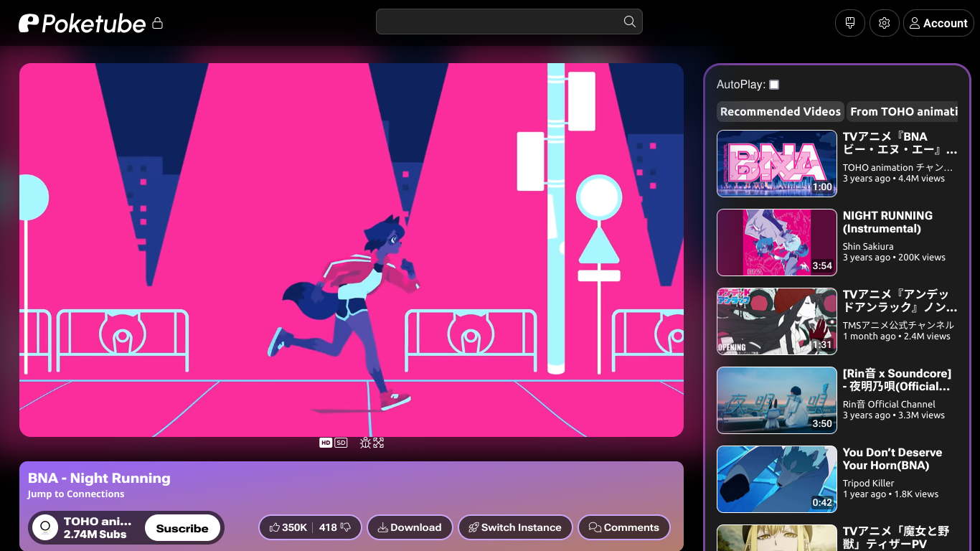The image size is (980, 551).
Task: Click the thumbs-up like icon
Action: click(275, 527)
